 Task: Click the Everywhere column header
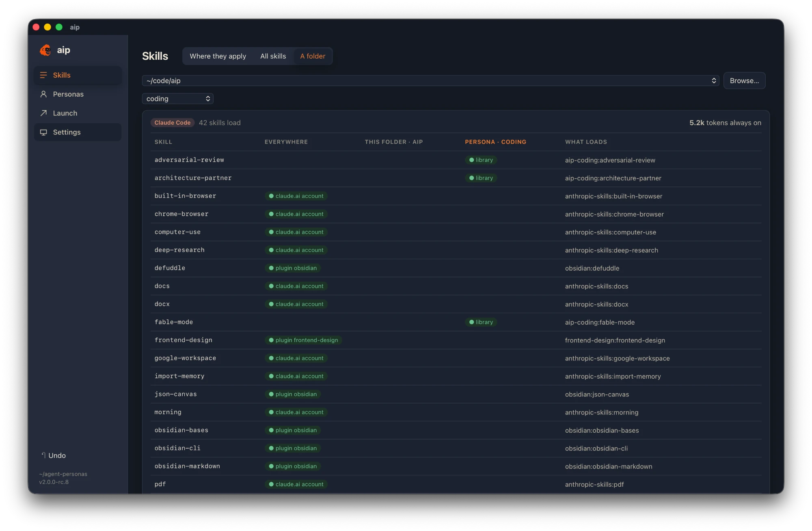click(286, 142)
